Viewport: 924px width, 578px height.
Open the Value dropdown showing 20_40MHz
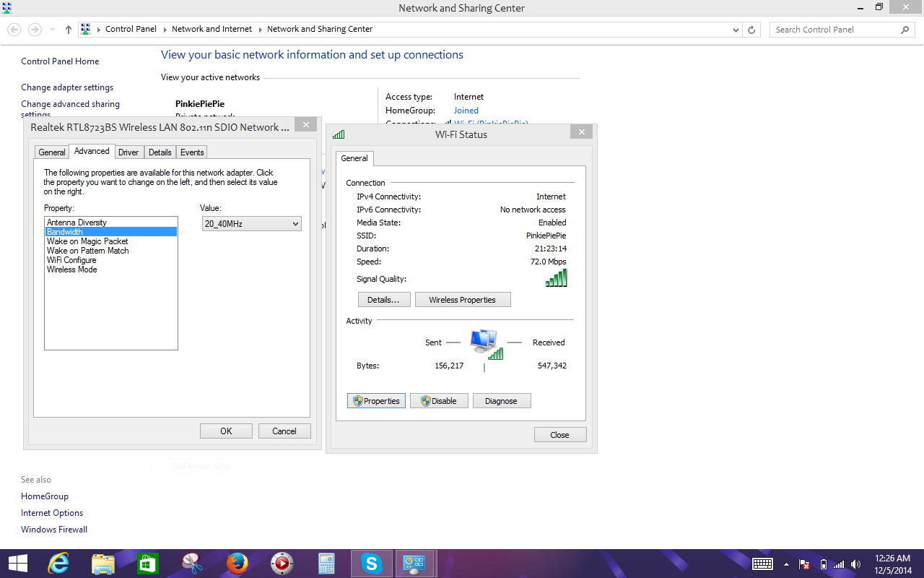251,224
